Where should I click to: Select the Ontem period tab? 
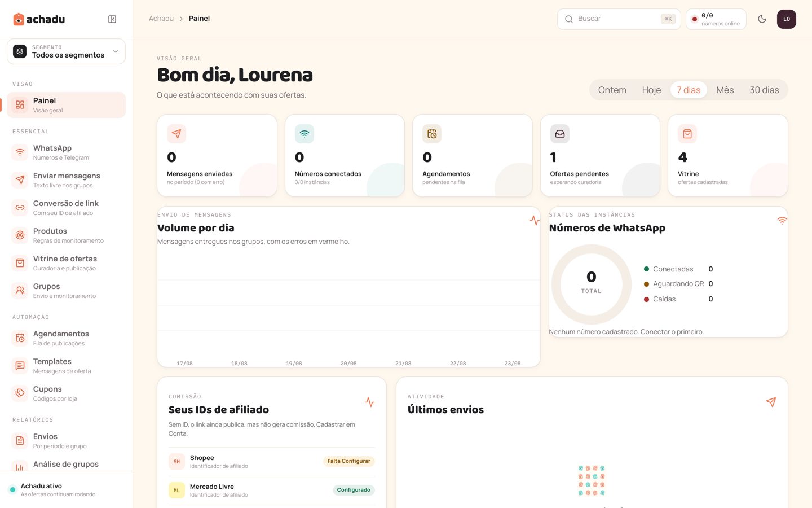point(612,90)
